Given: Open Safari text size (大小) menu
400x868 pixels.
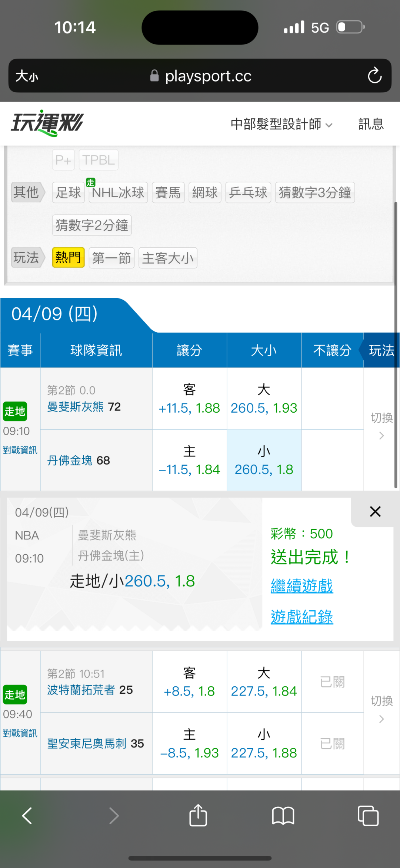Looking at the screenshot, I should 27,76.
